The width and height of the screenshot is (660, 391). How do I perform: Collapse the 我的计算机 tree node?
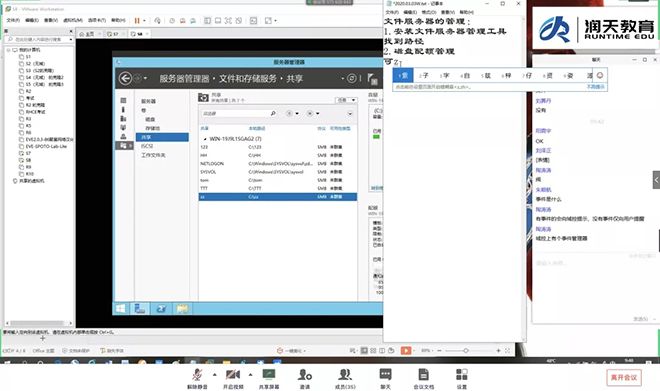click(x=8, y=50)
